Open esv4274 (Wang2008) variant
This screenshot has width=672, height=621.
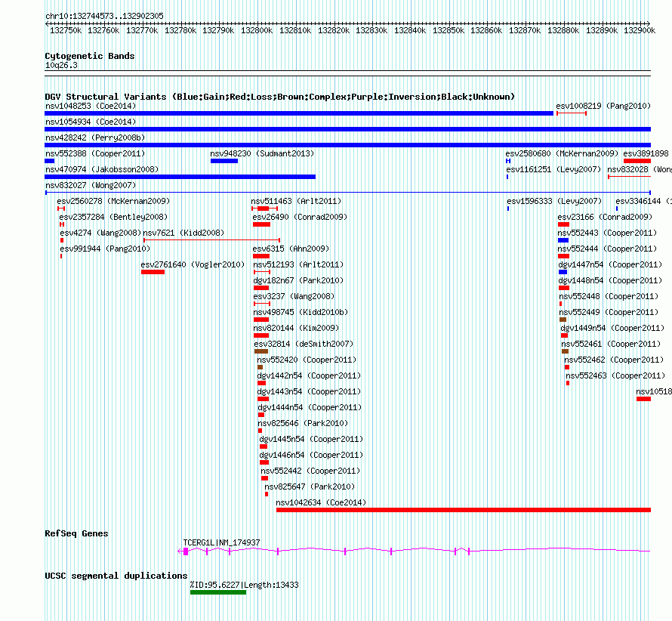[x=100, y=233]
